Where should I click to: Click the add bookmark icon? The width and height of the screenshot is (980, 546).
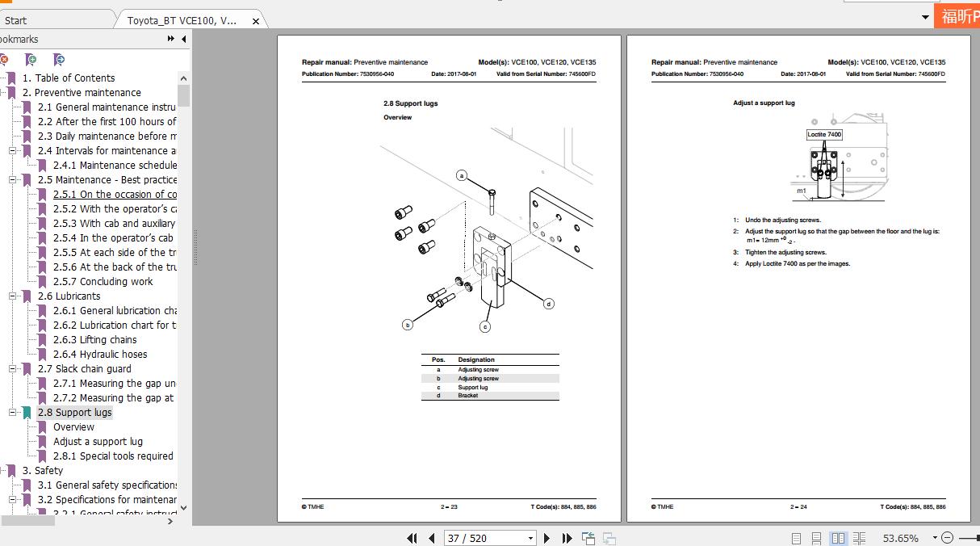pyautogui.click(x=31, y=59)
